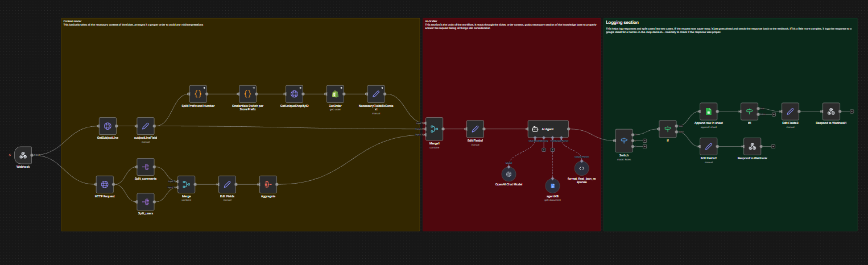Select the Append row in sheet node
This screenshot has height=265, width=868.
[708, 111]
